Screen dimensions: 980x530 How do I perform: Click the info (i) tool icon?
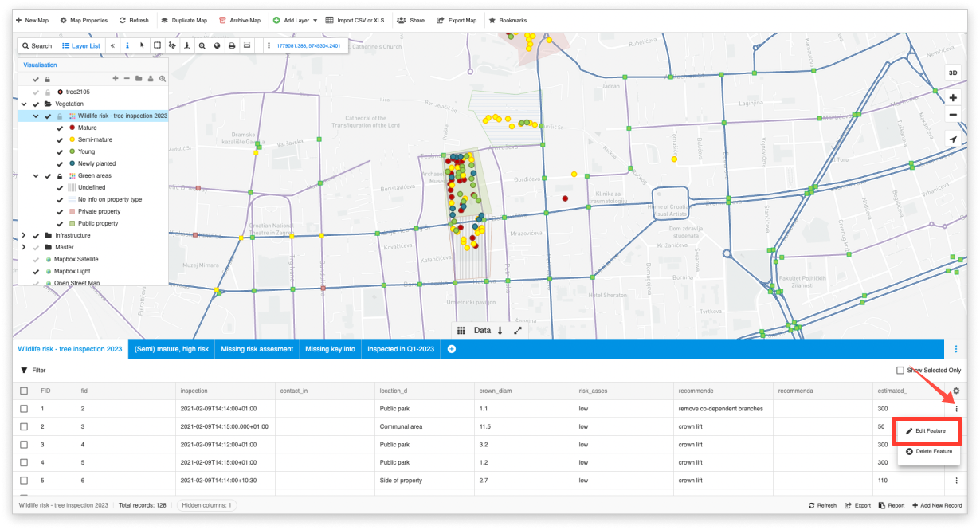click(x=127, y=46)
